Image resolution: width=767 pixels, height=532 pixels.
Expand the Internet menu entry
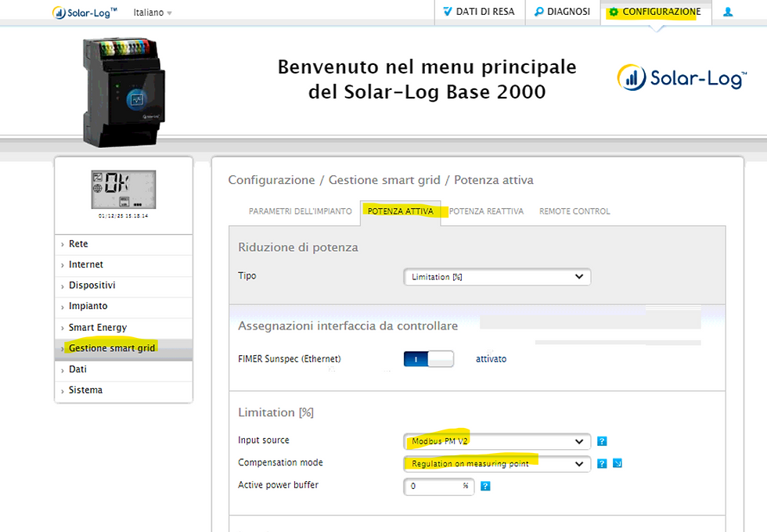pos(124,264)
